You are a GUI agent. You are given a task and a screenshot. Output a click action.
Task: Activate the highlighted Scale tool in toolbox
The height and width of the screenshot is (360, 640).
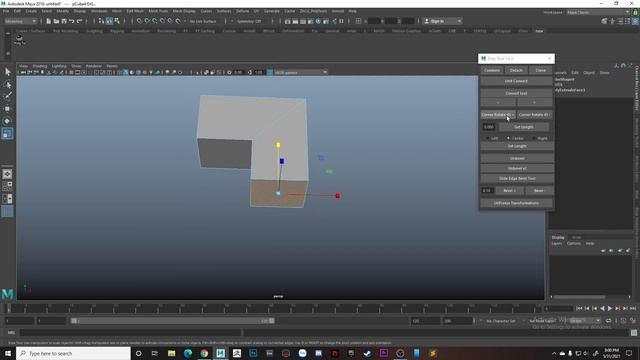7,133
